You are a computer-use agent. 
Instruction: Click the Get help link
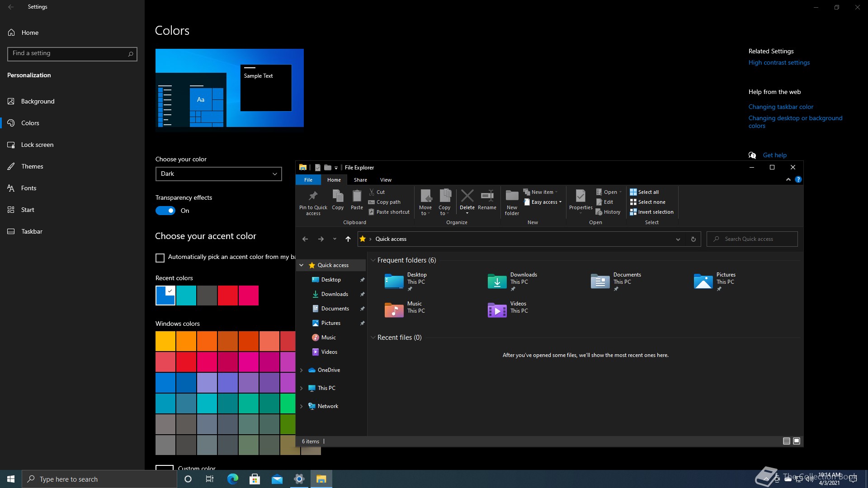pyautogui.click(x=774, y=155)
